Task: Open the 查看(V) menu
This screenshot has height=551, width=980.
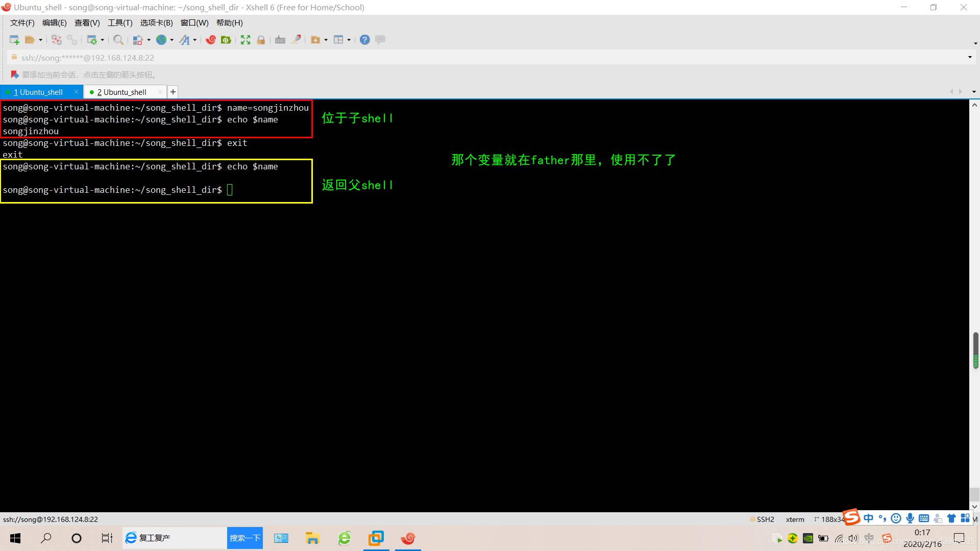Action: click(87, 23)
